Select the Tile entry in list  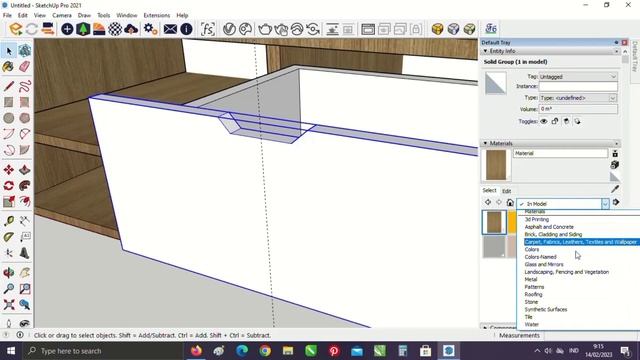529,317
